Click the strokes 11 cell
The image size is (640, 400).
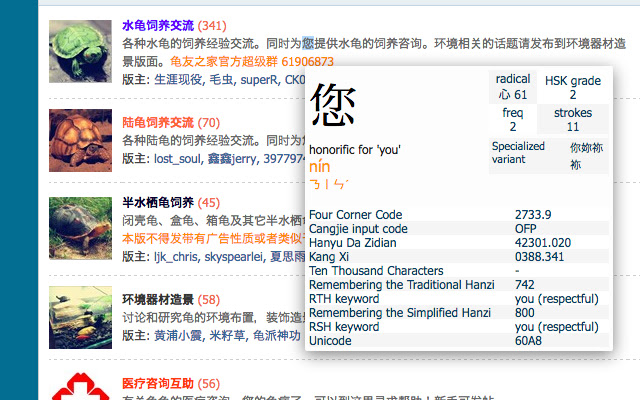point(573,120)
